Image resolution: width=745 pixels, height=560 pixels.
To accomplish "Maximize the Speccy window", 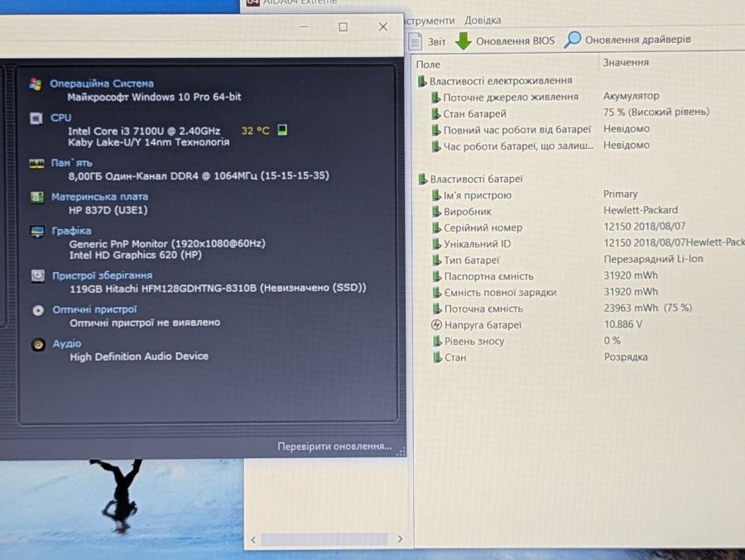I will [x=343, y=27].
